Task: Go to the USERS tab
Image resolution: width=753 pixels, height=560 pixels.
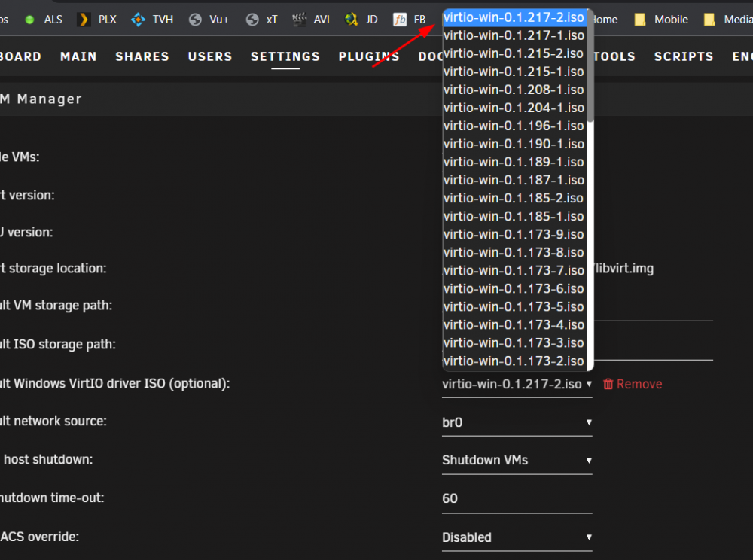Action: pos(210,56)
